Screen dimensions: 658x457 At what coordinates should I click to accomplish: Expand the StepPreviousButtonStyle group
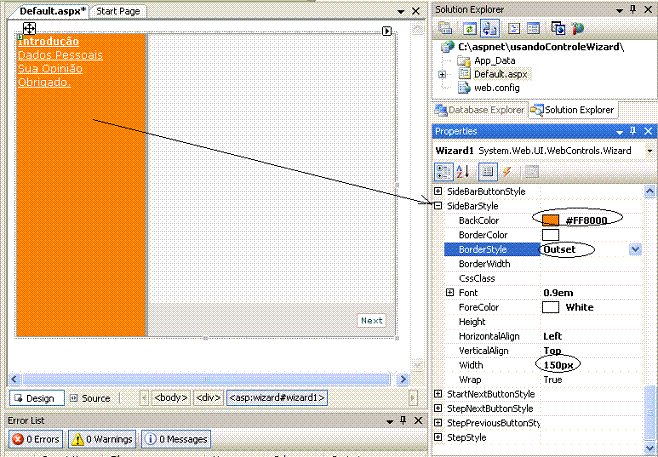438,423
